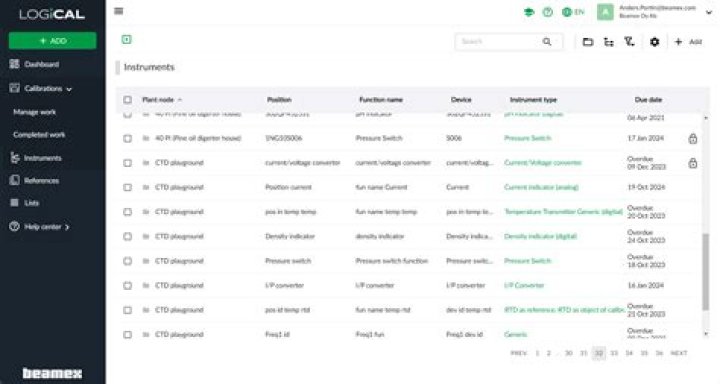
Task: Open the folder view icon
Action: (x=588, y=42)
